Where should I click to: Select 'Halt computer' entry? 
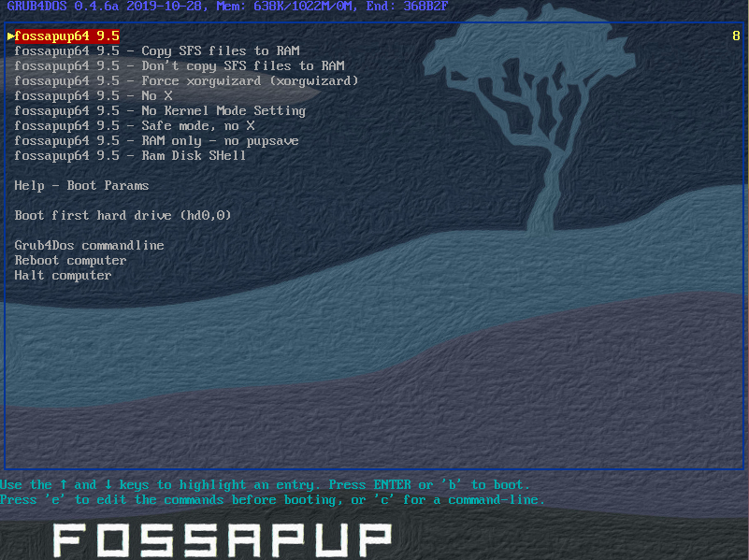tap(63, 276)
